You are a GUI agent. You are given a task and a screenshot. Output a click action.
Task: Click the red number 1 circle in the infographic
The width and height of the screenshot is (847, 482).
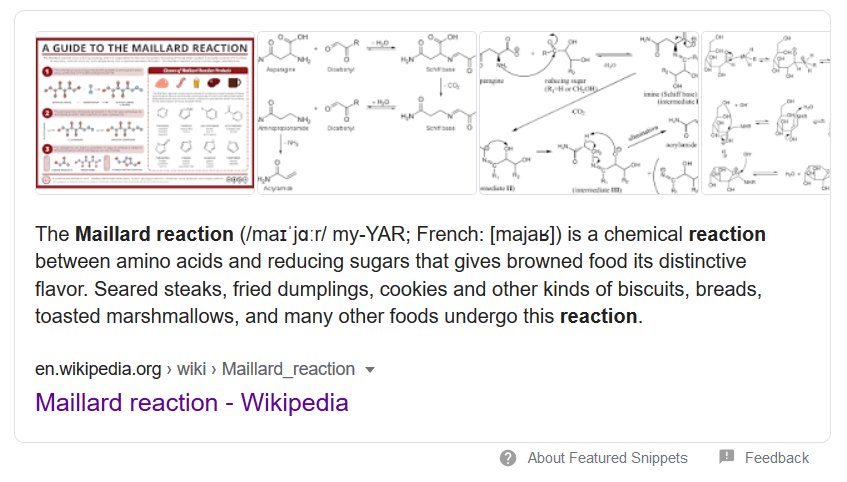coord(48,71)
